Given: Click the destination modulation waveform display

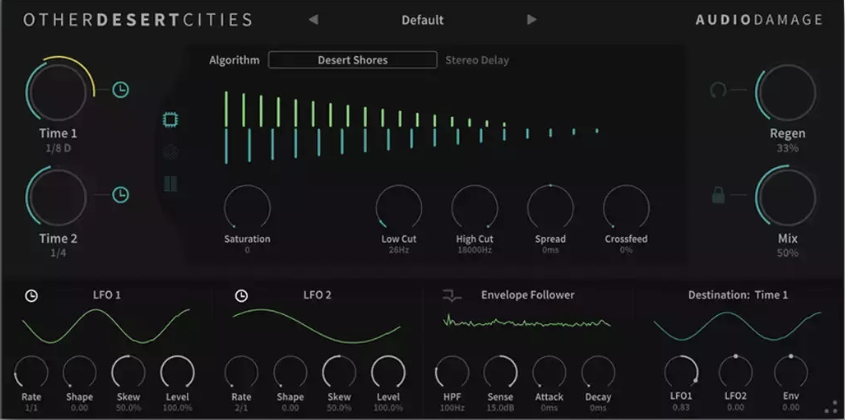Looking at the screenshot, I should tap(737, 326).
